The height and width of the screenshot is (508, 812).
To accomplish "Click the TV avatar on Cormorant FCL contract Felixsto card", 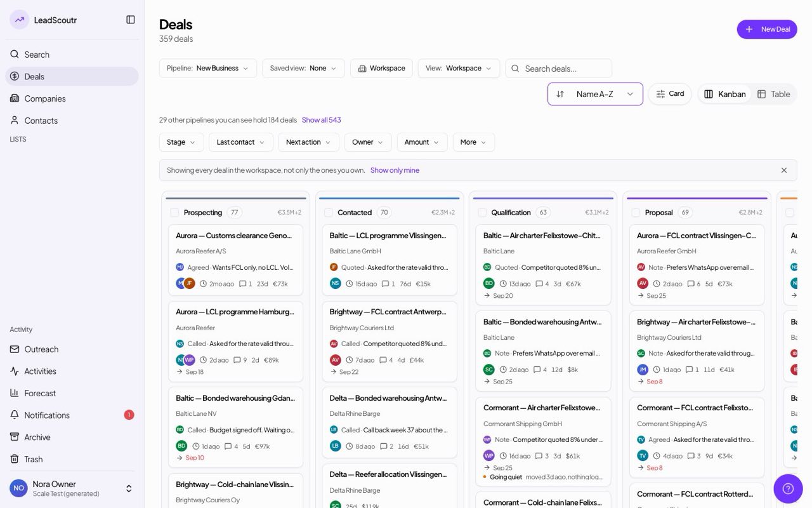I will (643, 455).
